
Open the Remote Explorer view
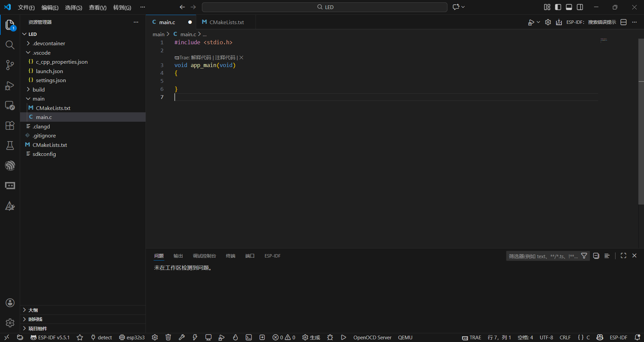(x=10, y=106)
